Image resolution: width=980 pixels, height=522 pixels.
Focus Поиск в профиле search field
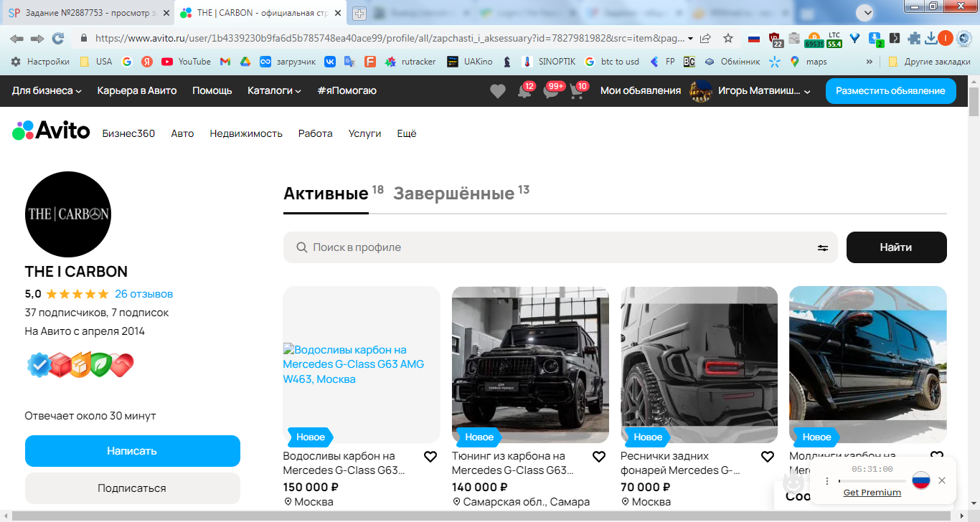click(560, 247)
